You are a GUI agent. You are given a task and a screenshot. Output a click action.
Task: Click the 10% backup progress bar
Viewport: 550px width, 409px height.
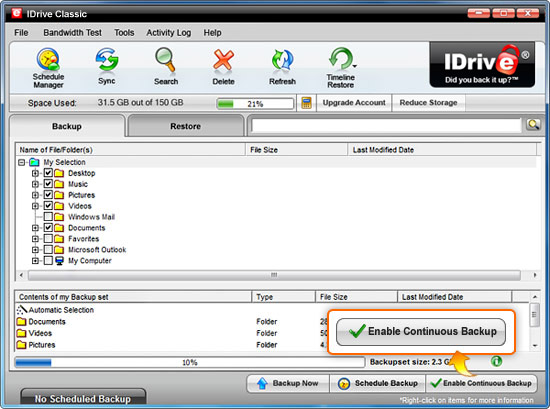click(189, 362)
